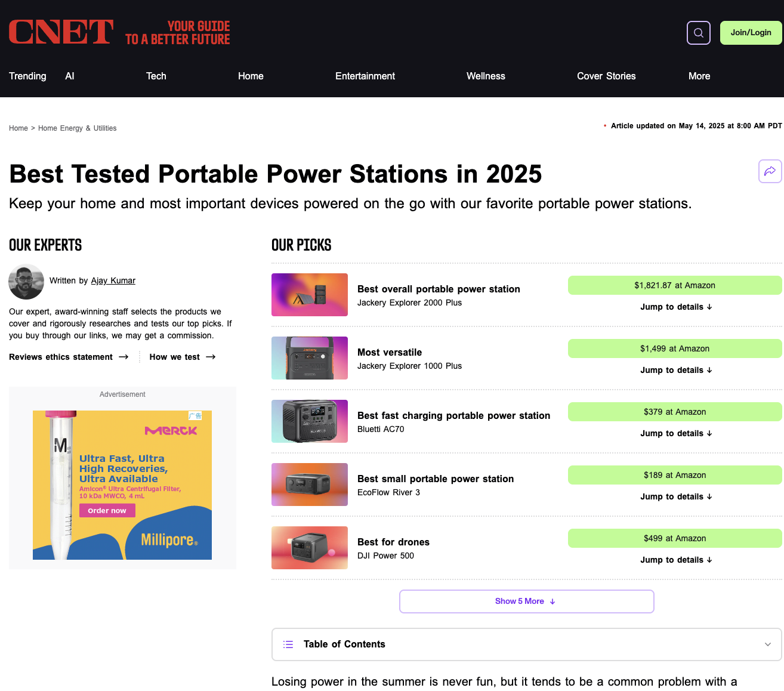Click Ajay Kumar's author avatar
784x691 pixels.
tap(26, 282)
